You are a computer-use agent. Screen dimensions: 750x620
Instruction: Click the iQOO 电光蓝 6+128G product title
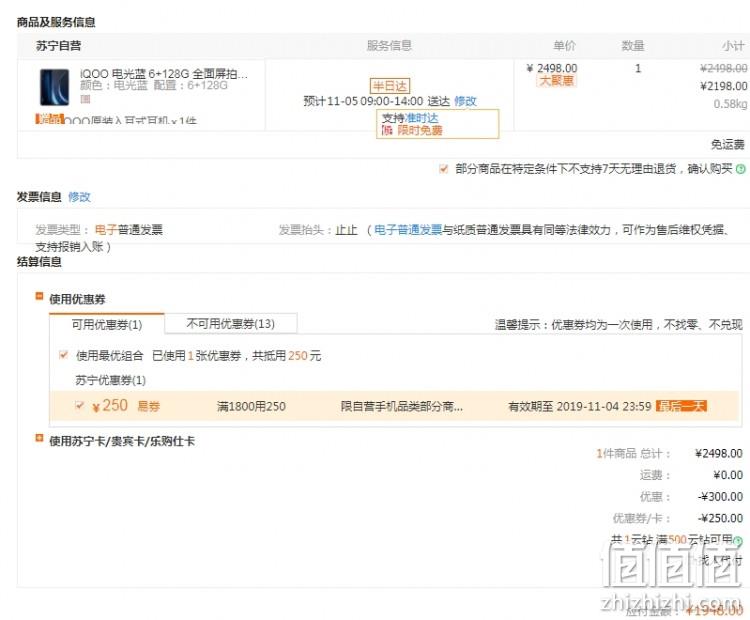click(x=164, y=74)
